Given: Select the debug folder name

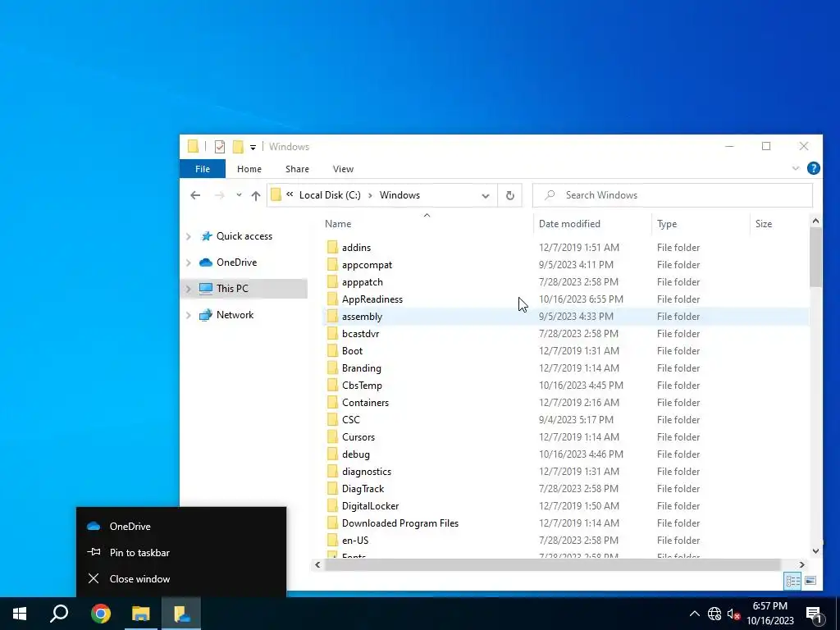Looking at the screenshot, I should [x=356, y=454].
